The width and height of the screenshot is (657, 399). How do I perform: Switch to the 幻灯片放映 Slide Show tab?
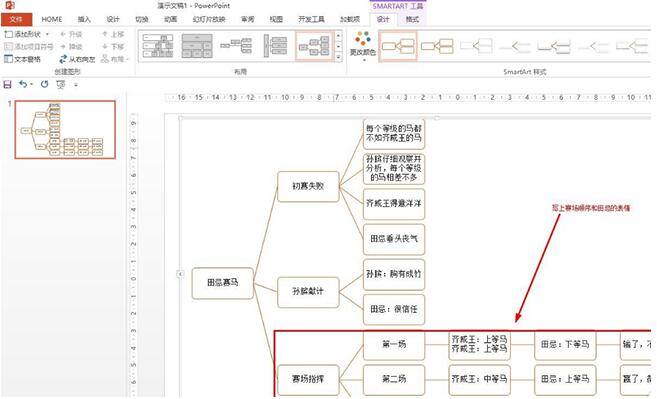click(209, 19)
